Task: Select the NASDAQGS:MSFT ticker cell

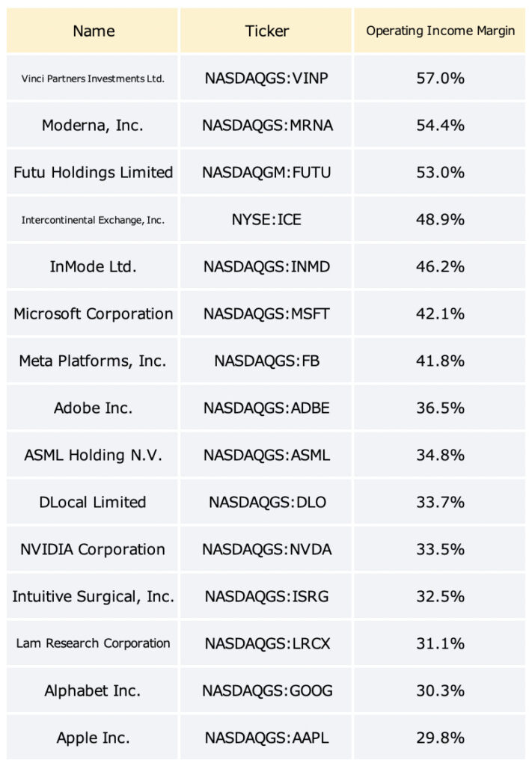Action: 266,313
